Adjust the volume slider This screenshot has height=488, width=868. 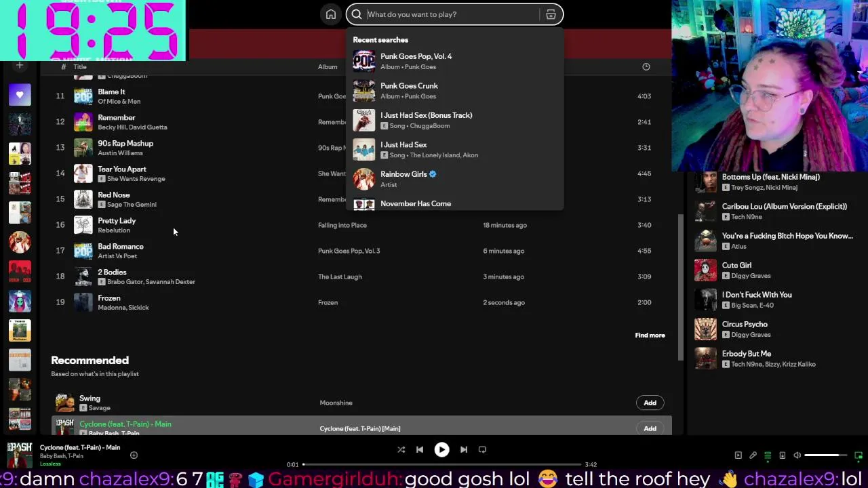tap(826, 455)
